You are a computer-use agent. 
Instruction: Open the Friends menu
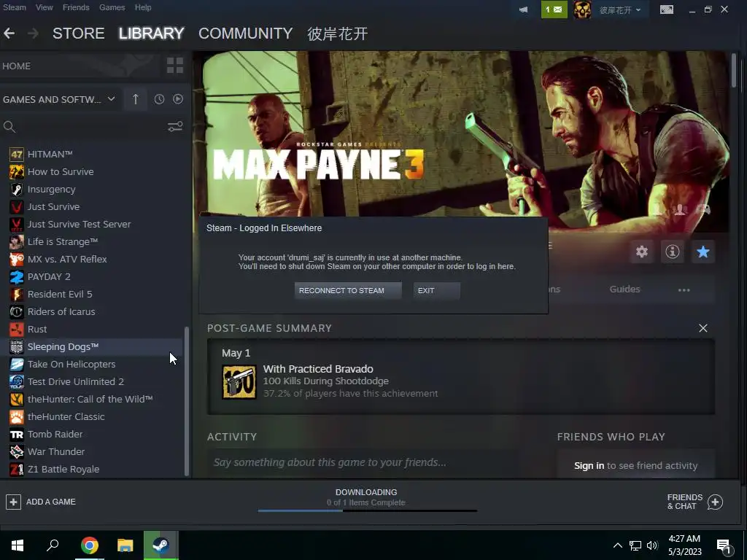[76, 7]
